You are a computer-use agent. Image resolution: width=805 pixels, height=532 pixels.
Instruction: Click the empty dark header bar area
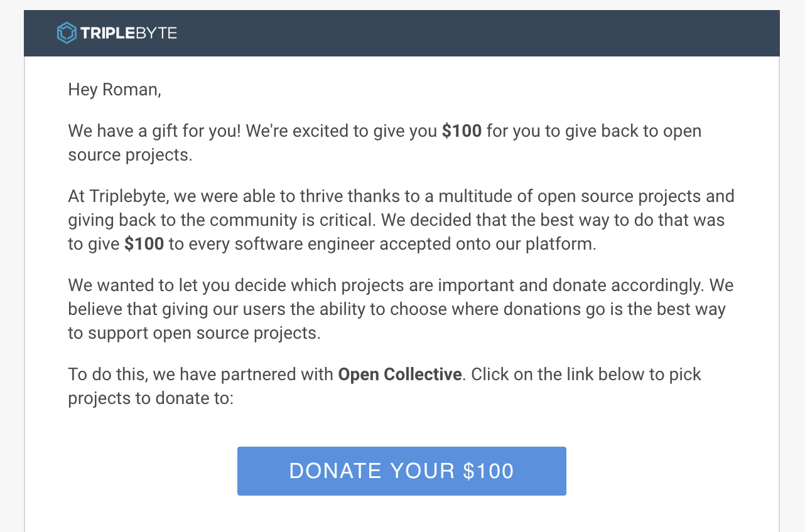click(x=477, y=33)
